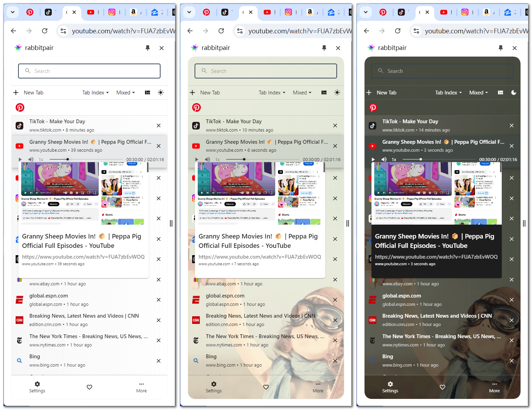Expand browser tab list chevron in left window
This screenshot has height=410, width=532.
point(13,12)
